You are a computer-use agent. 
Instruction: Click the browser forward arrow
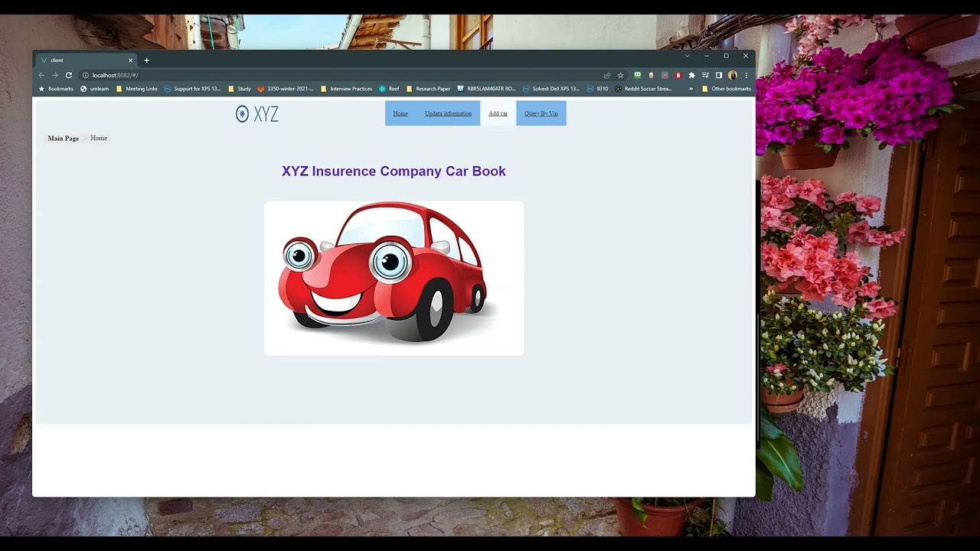pyautogui.click(x=55, y=75)
